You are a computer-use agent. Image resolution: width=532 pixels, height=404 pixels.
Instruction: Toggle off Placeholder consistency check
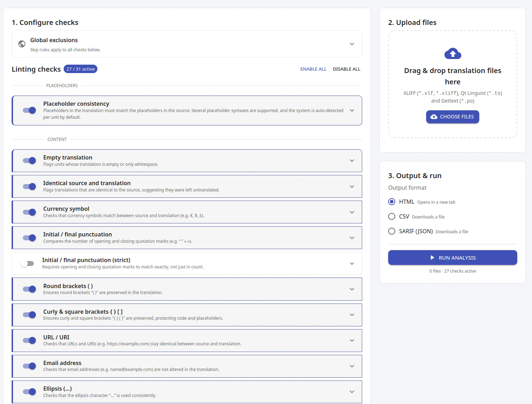[x=30, y=110]
